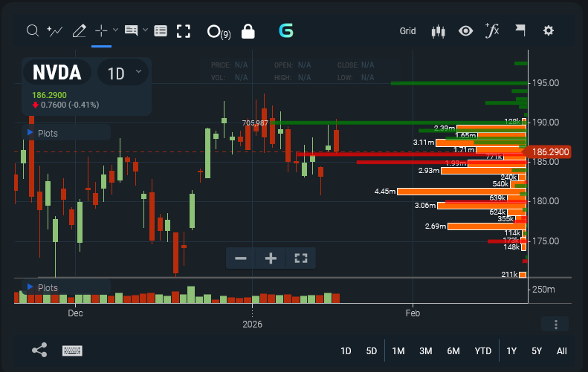Click the share chart icon
The height and width of the screenshot is (372, 588).
39,350
